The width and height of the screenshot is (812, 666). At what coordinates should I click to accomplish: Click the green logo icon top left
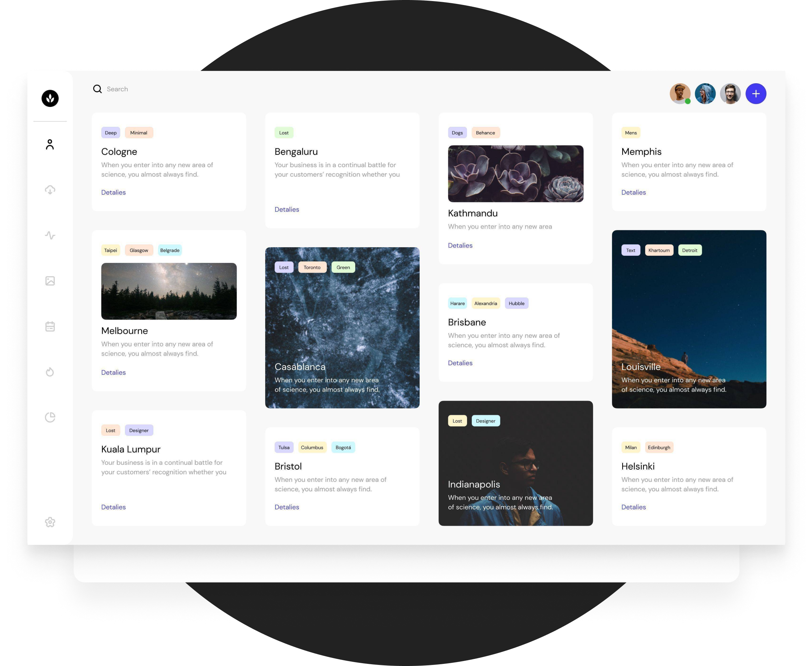(51, 98)
